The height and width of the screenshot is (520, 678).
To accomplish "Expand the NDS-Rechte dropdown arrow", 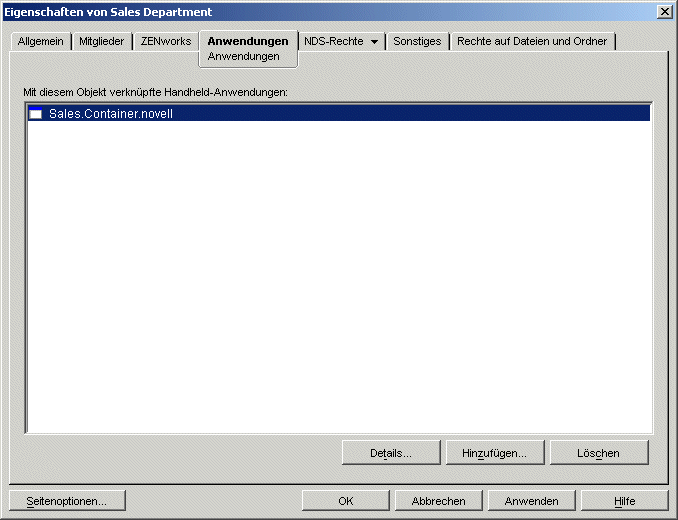I will click(374, 42).
